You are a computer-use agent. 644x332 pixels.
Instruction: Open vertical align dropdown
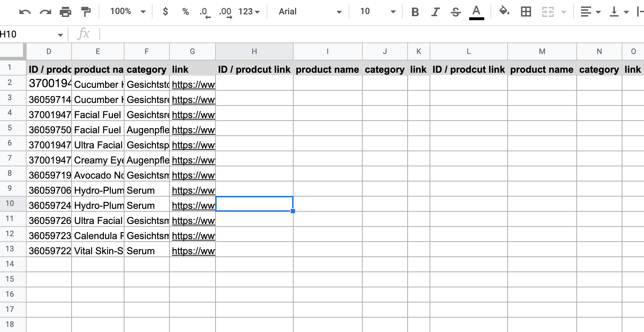click(619, 12)
